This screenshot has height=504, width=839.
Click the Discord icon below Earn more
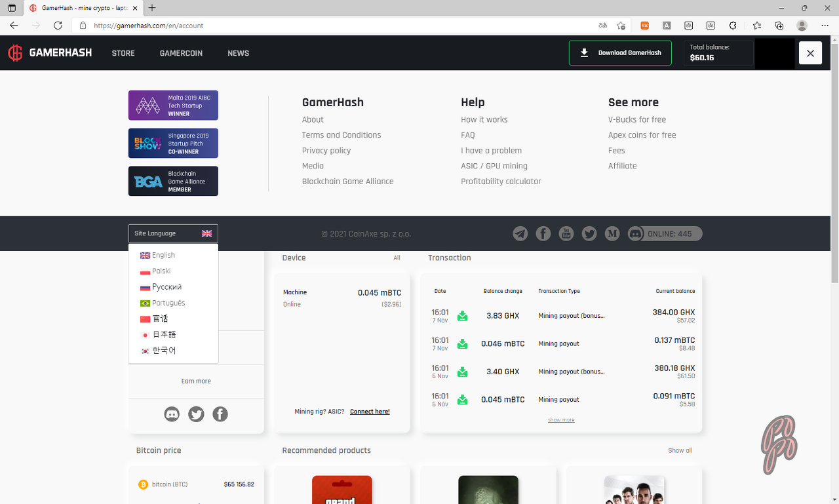[x=172, y=414]
